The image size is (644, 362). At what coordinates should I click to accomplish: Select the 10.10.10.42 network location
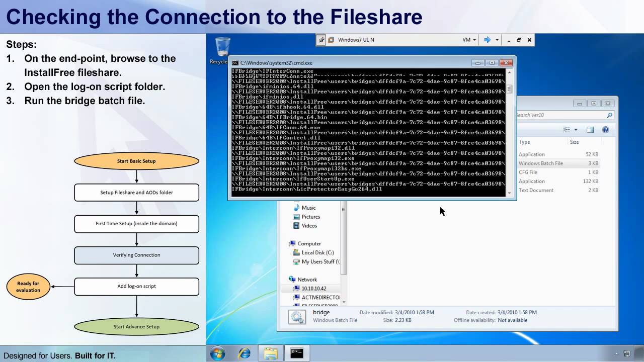coord(310,289)
